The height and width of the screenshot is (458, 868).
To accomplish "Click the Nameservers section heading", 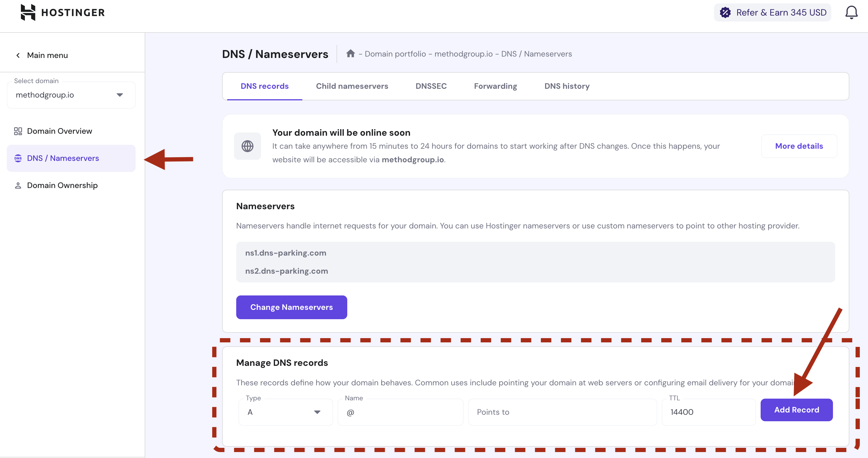I will click(265, 206).
